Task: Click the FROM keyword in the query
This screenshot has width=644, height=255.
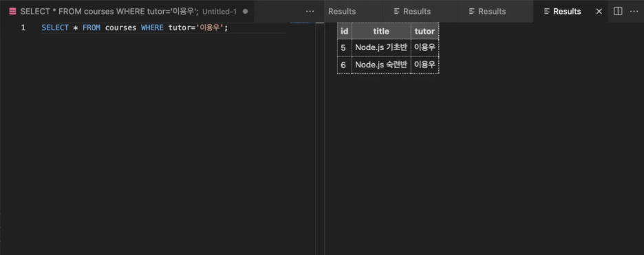Action: click(92, 28)
